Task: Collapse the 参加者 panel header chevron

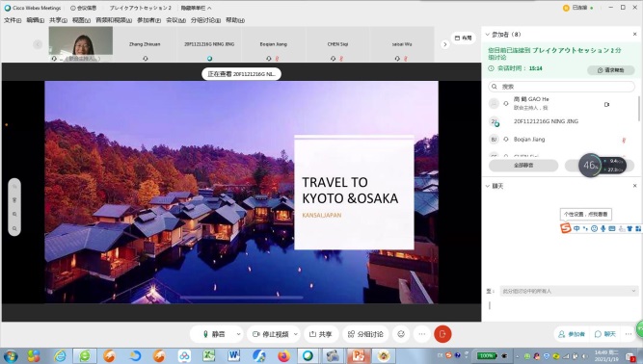Action: 488,35
